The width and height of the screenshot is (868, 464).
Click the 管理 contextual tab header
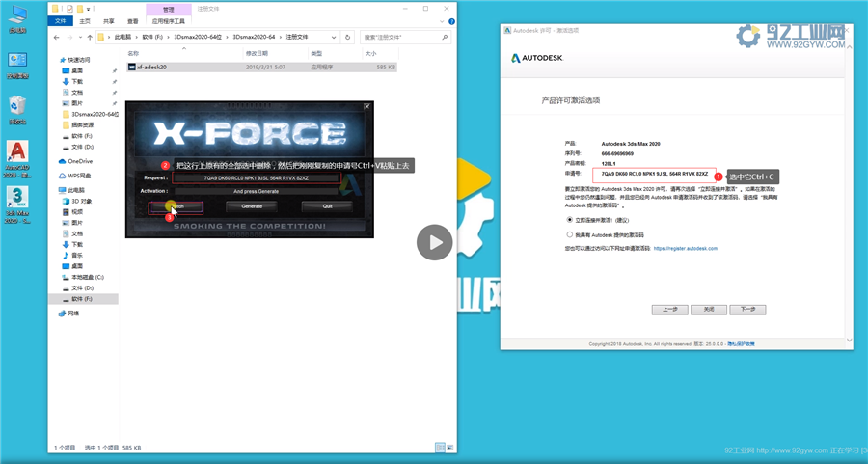point(168,9)
